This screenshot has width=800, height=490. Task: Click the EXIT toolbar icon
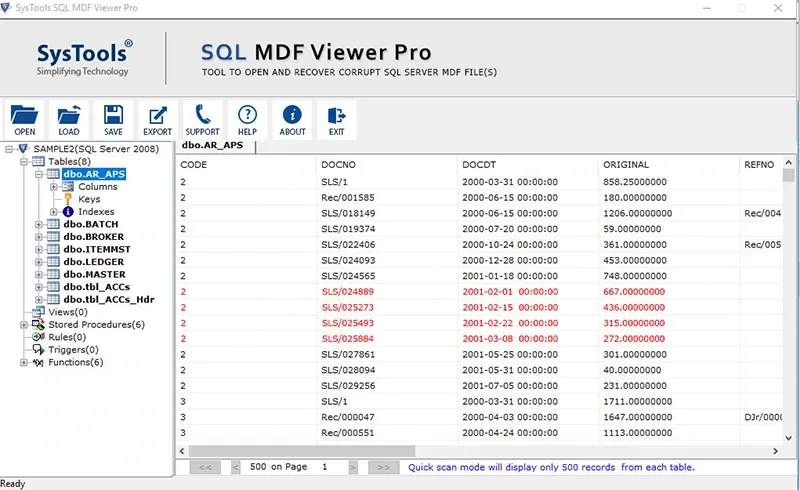[x=336, y=115]
